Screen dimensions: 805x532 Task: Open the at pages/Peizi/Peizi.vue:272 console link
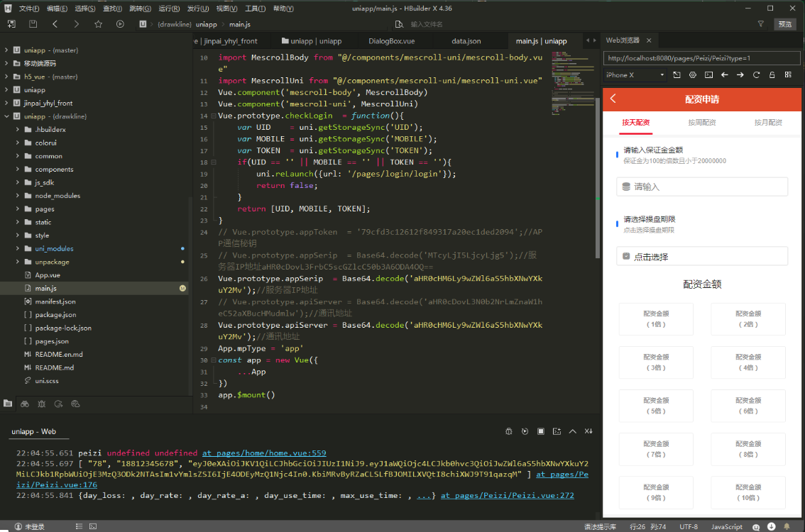508,496
